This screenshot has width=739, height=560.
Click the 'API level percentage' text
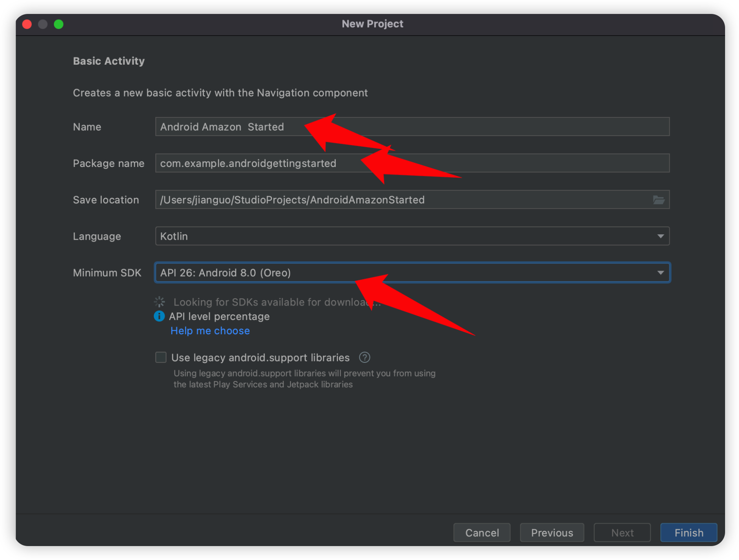[219, 316]
